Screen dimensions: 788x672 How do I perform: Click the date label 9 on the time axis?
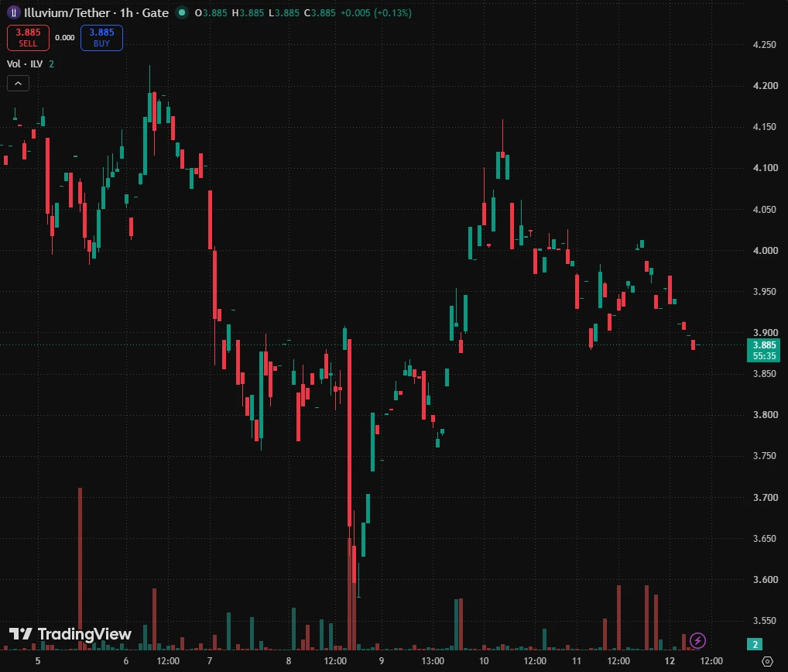(382, 661)
